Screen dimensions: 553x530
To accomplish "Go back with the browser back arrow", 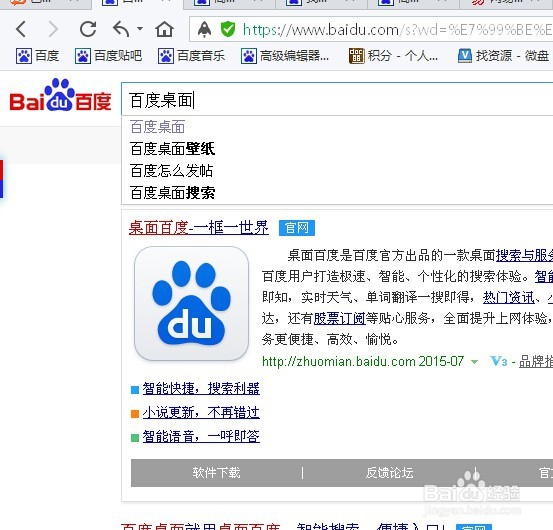I will 21,29.
